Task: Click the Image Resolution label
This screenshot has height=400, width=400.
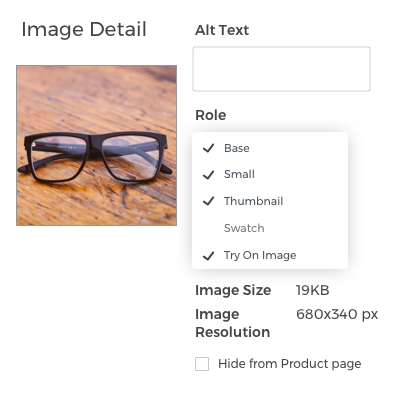Action: pyautogui.click(x=232, y=323)
